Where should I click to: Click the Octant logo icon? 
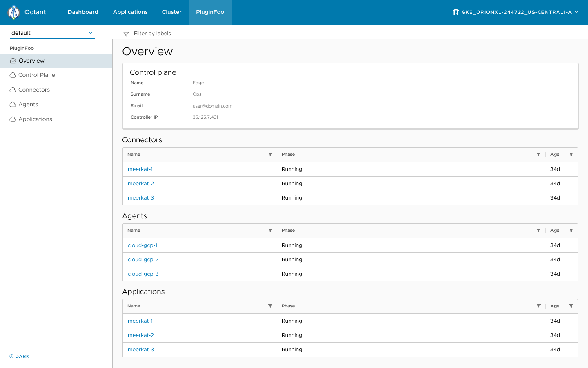click(13, 12)
